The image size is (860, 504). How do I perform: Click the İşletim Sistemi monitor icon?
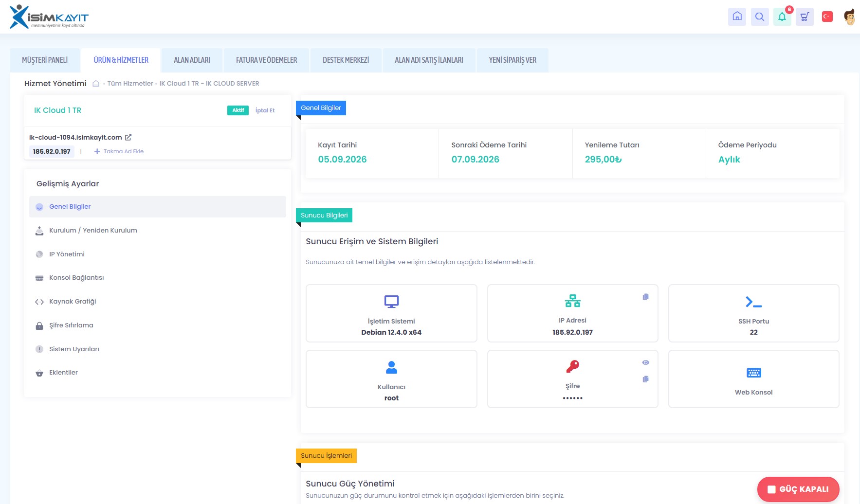(391, 302)
